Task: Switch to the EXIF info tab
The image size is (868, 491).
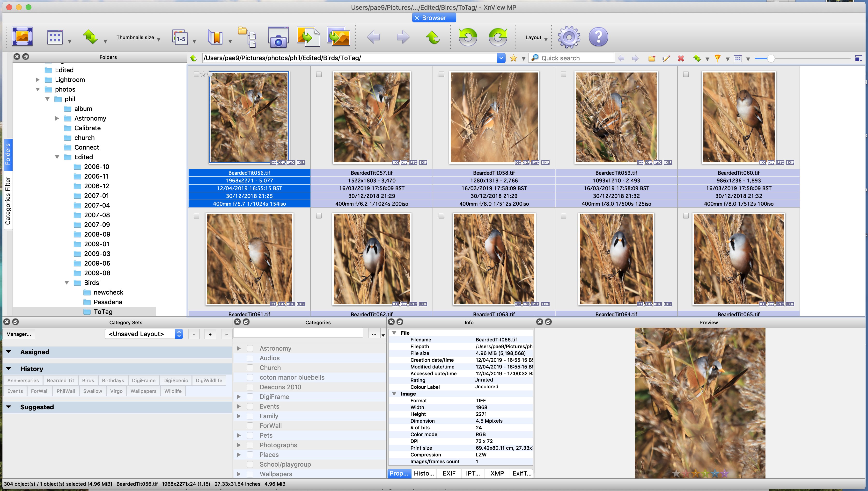Action: 449,473
